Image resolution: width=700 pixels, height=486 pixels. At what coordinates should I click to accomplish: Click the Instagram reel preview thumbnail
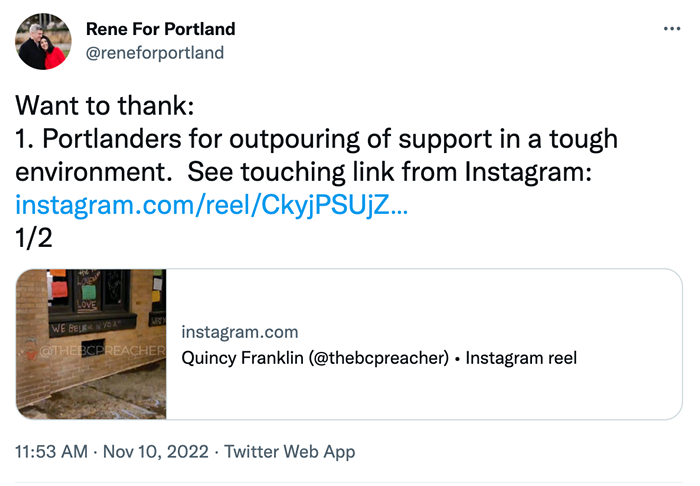coord(91,343)
